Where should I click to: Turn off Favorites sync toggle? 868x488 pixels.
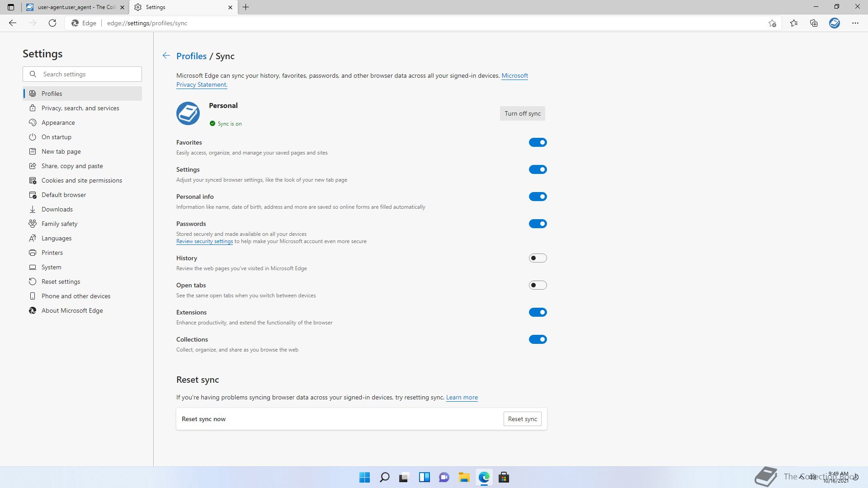click(538, 142)
